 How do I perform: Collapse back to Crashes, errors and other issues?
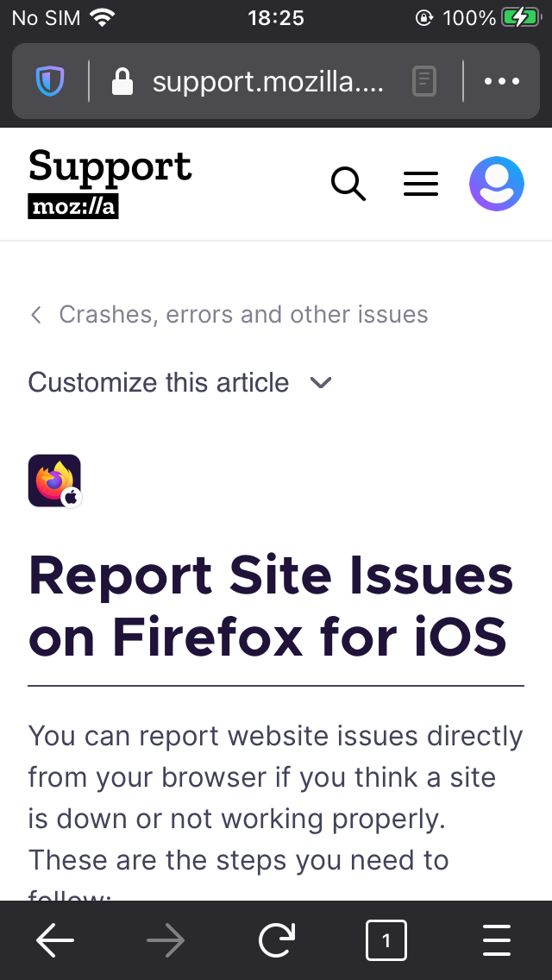pos(241,314)
